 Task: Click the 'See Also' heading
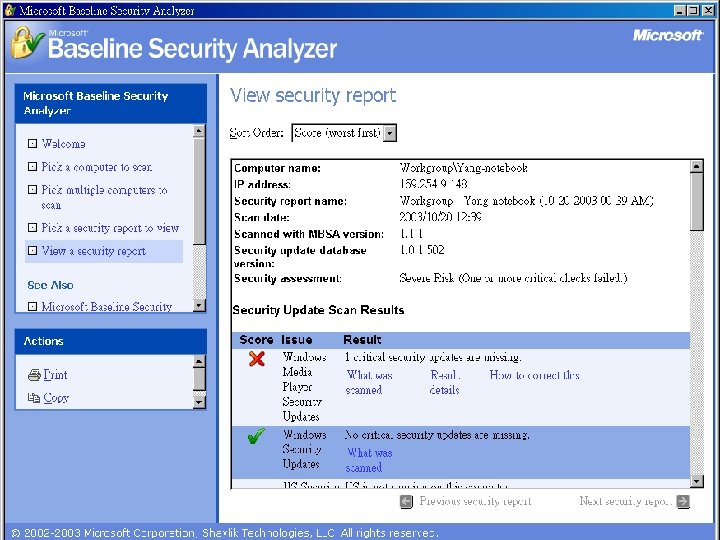[x=50, y=285]
